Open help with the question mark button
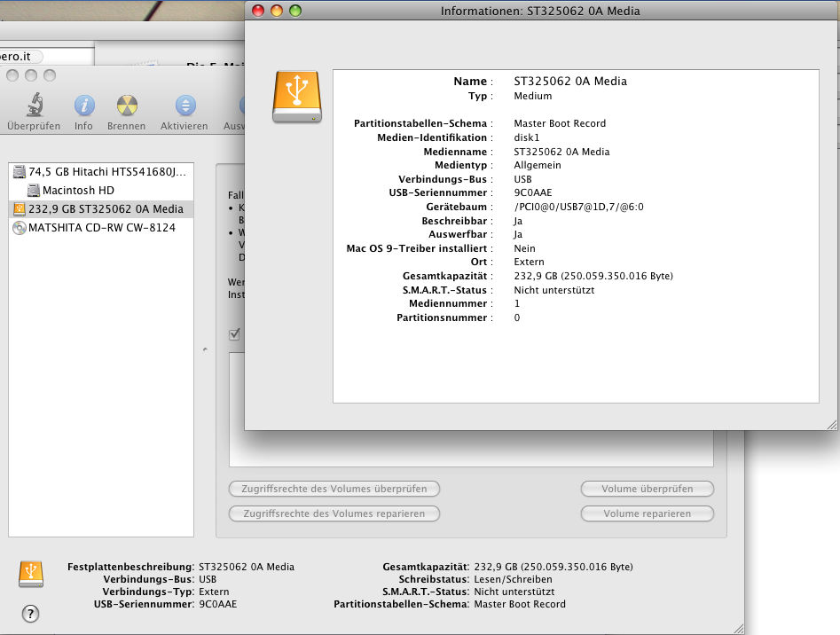This screenshot has width=840, height=635. pyautogui.click(x=30, y=614)
